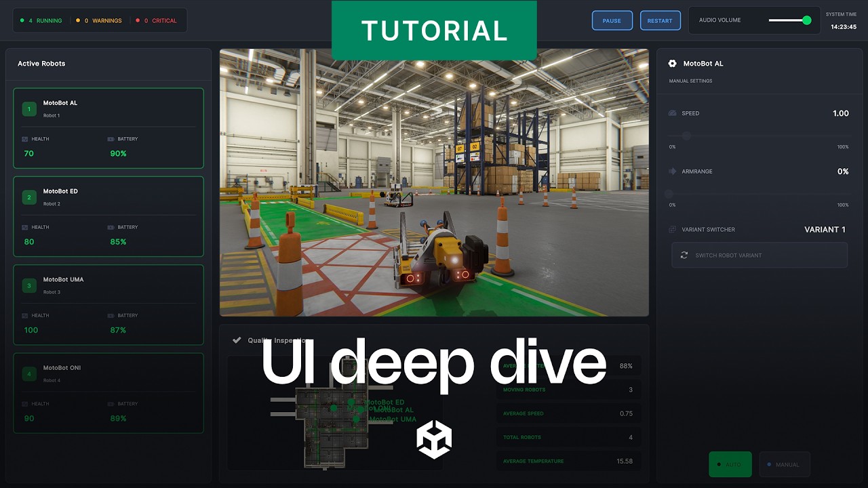Click the health icon in MotoBot AL card
Image resolution: width=868 pixels, height=488 pixels.
(25, 139)
